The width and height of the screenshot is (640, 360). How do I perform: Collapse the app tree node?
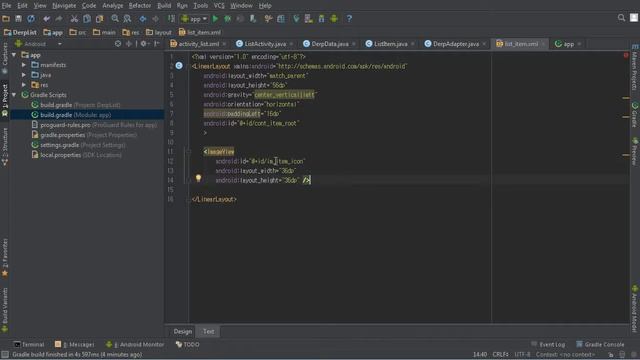(14, 55)
